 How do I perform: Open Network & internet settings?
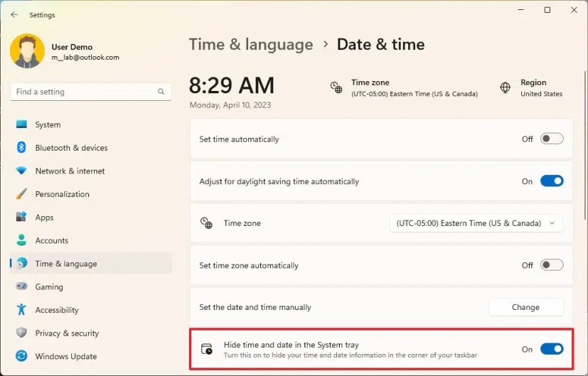pyautogui.click(x=91, y=171)
